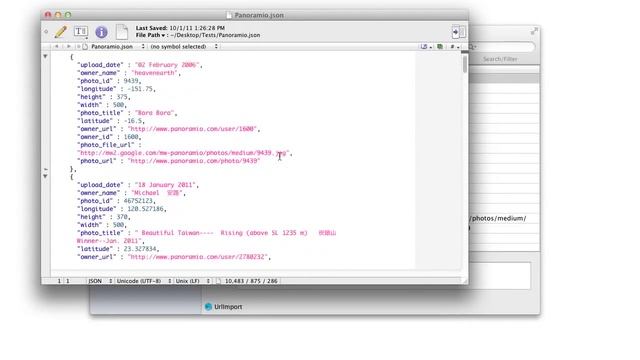Screen dimensions: 640x360
Task: Click the empty text box in background window
Action: coord(500,276)
